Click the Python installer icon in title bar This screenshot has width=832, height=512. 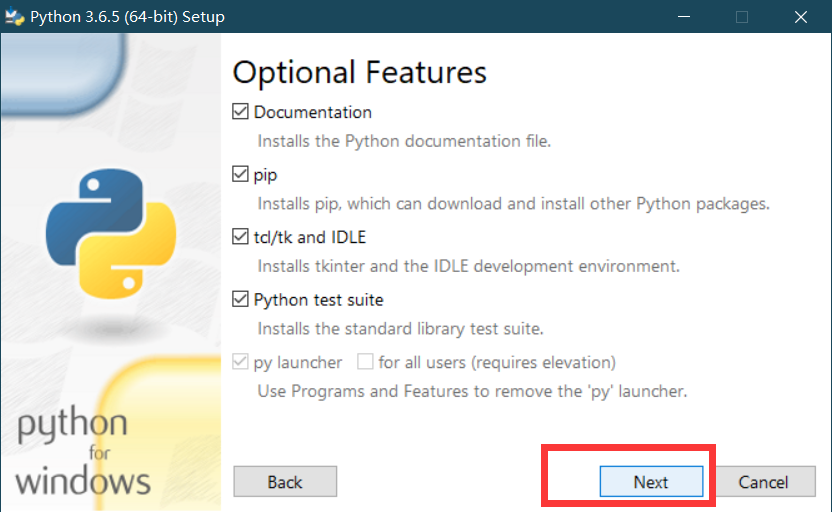pos(14,16)
